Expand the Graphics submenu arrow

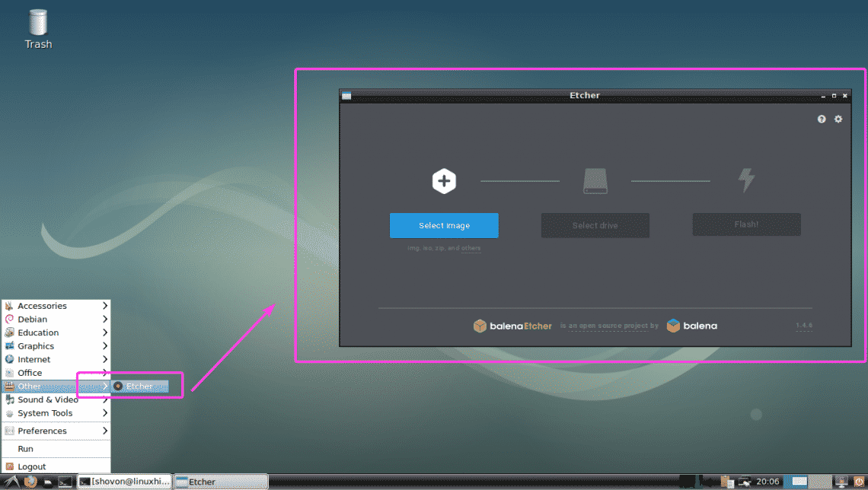104,346
